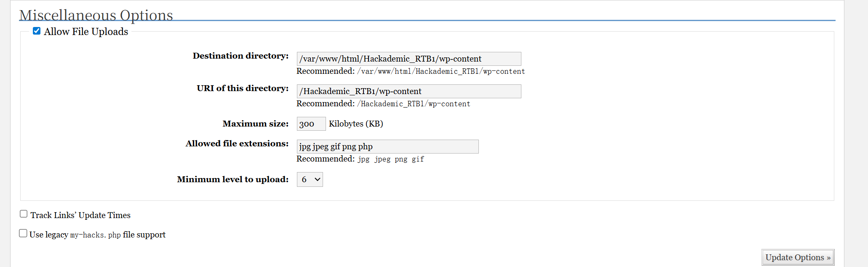Screen dimensions: 868x267
Task: Click the Miscellaneous Options heading
Action: (96, 15)
